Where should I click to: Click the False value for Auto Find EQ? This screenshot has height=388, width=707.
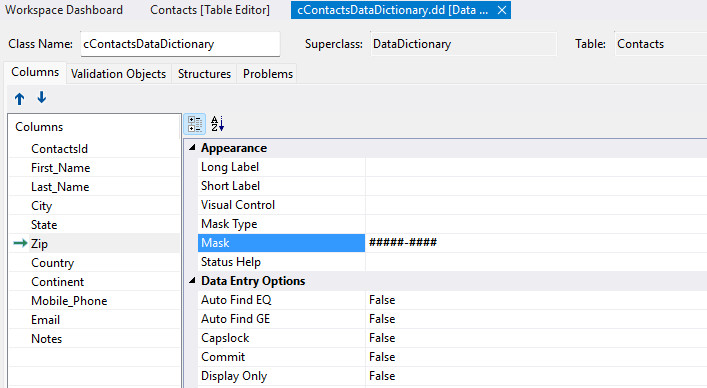click(536, 300)
